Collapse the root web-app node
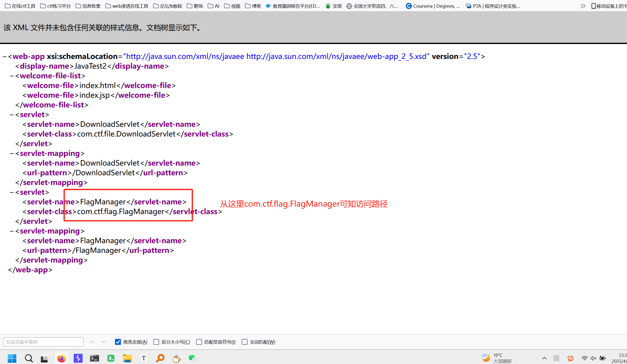Image resolution: width=627 pixels, height=364 pixels. 4,57
